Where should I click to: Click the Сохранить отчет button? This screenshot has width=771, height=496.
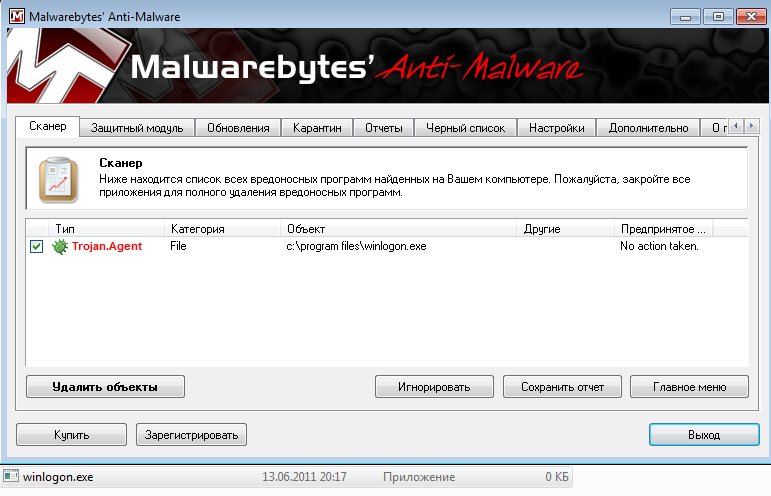pos(563,387)
